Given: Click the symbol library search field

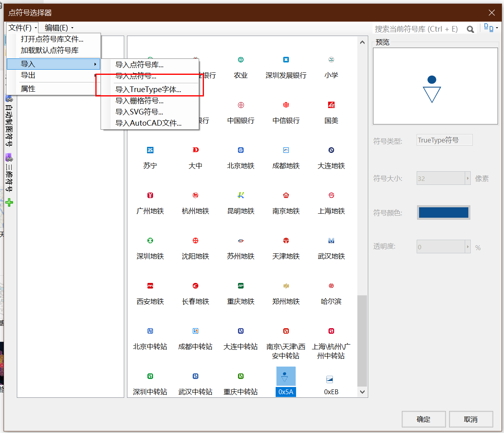Looking at the screenshot, I should tap(419, 29).
